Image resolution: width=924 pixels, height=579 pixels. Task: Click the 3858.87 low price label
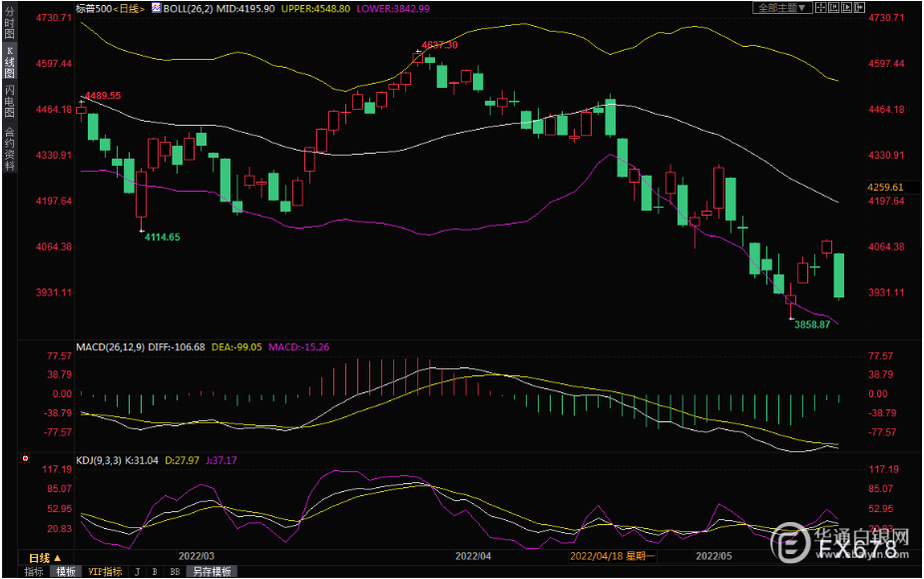click(x=812, y=324)
